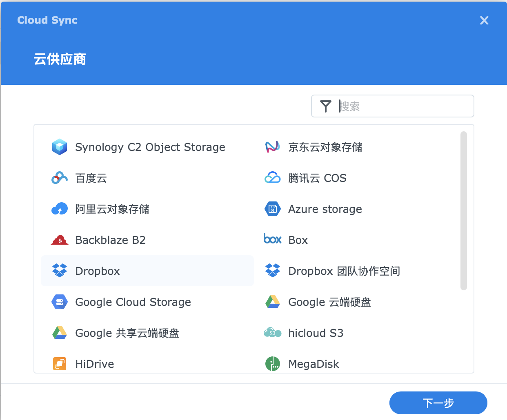Image resolution: width=507 pixels, height=420 pixels.
Task: Select 京东云对象存储 provider text
Action: [325, 147]
